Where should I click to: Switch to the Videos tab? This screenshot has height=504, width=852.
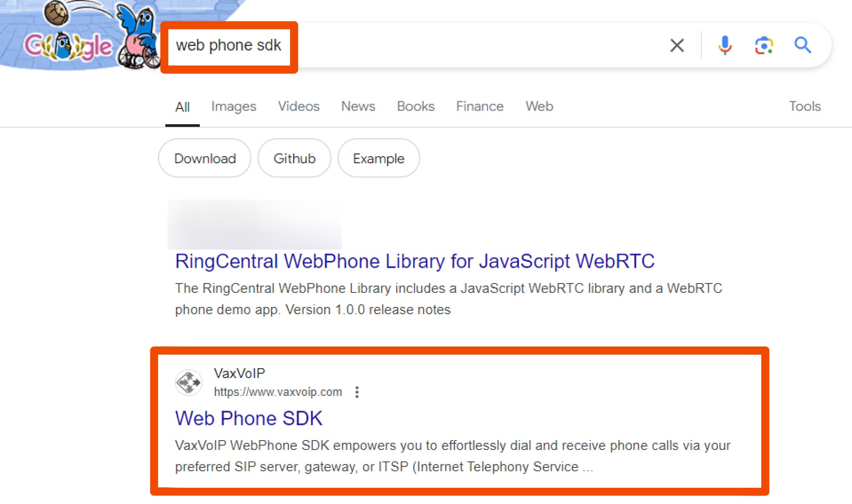(299, 106)
